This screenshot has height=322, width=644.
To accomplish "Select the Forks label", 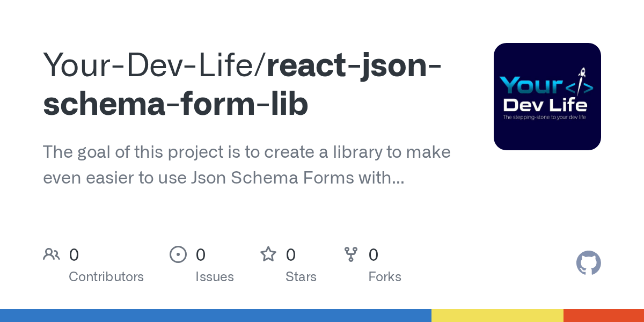I will [x=385, y=277].
